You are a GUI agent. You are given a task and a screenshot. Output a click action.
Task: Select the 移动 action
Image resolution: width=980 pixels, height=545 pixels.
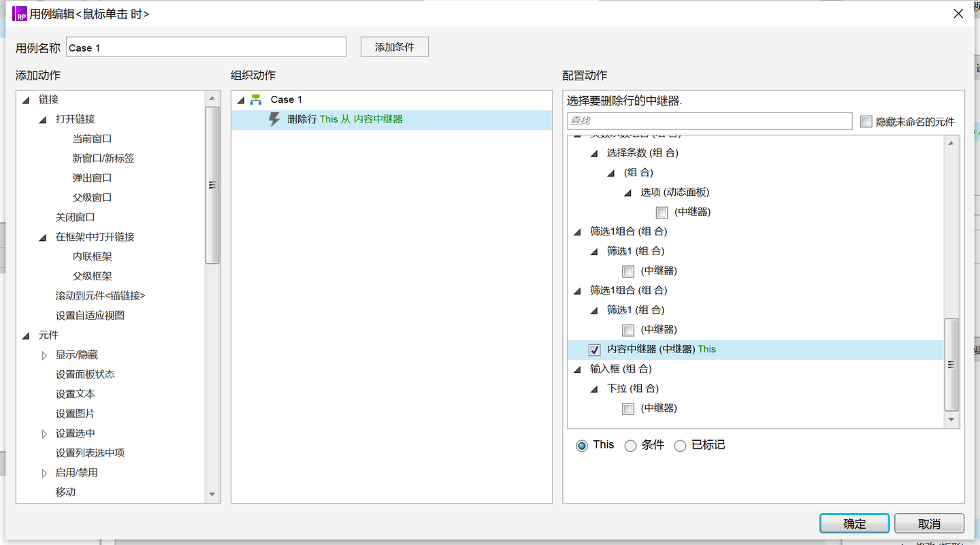pyautogui.click(x=65, y=493)
